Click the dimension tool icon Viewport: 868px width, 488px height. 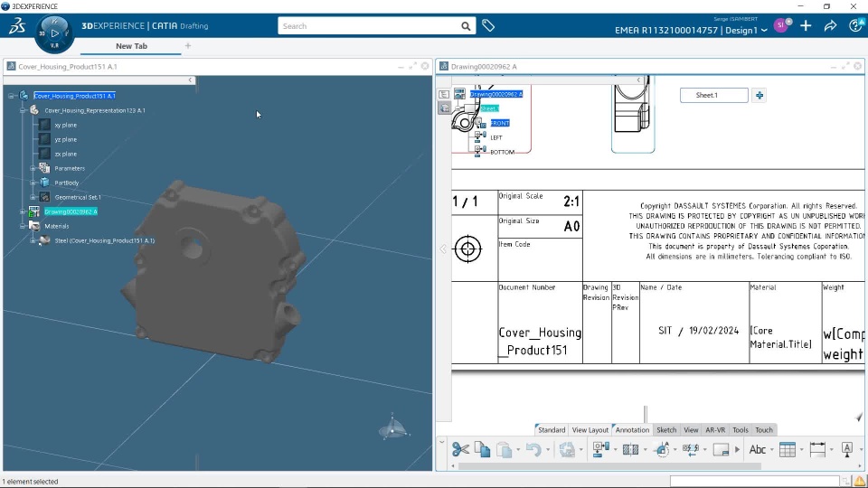[817, 449]
